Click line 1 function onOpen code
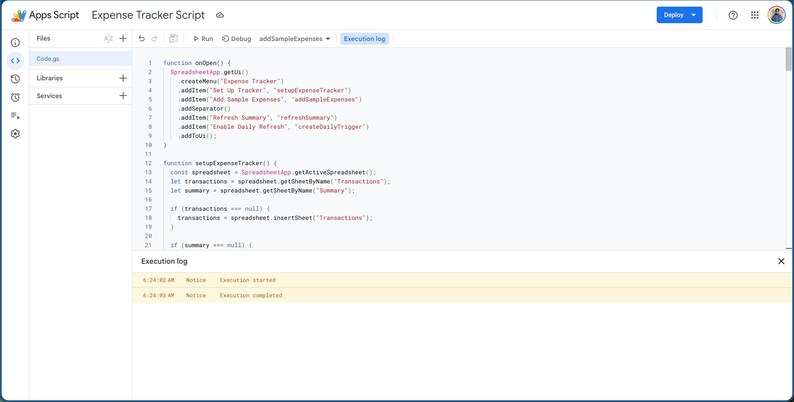Image resolution: width=794 pixels, height=402 pixels. tap(197, 63)
